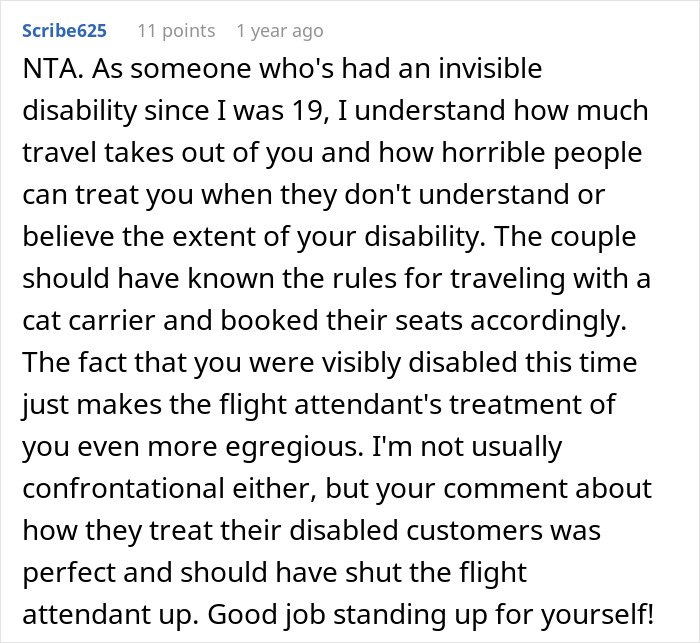
Task: Open the Scribe625 user profile link
Action: (x=64, y=31)
